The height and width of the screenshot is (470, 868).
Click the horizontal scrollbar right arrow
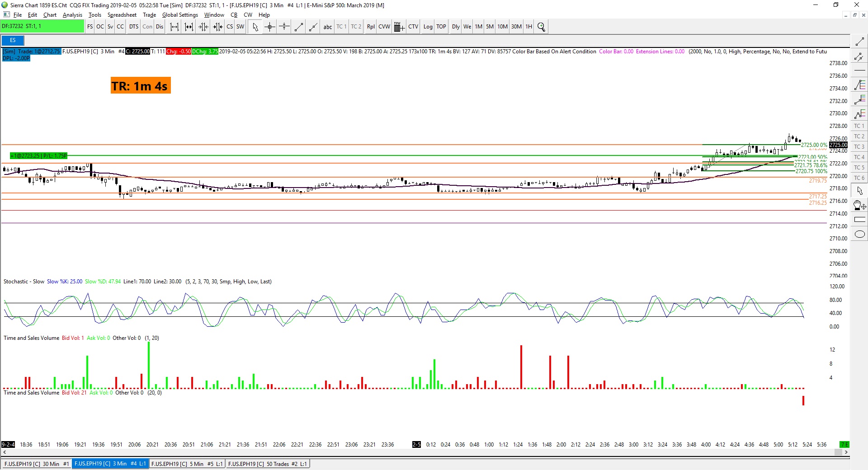(x=846, y=452)
